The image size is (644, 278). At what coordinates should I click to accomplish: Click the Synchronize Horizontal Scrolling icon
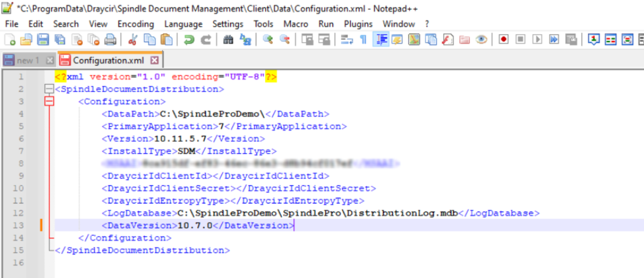[324, 39]
